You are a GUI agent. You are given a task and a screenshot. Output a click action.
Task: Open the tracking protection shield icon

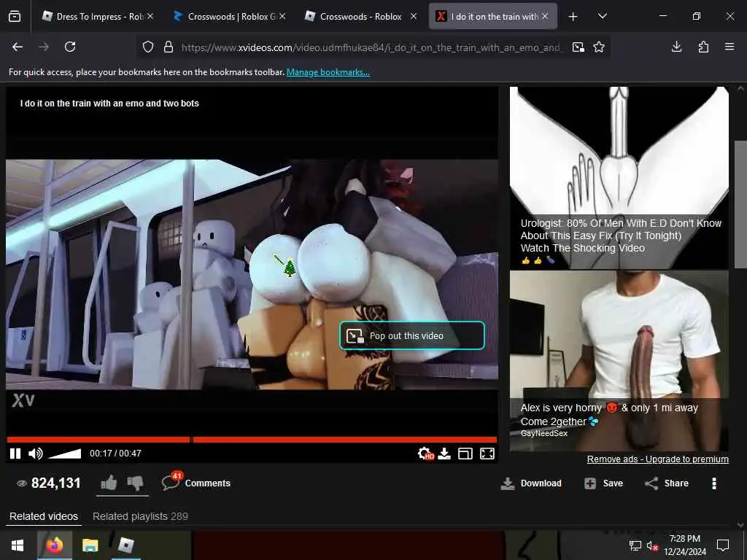tap(148, 47)
